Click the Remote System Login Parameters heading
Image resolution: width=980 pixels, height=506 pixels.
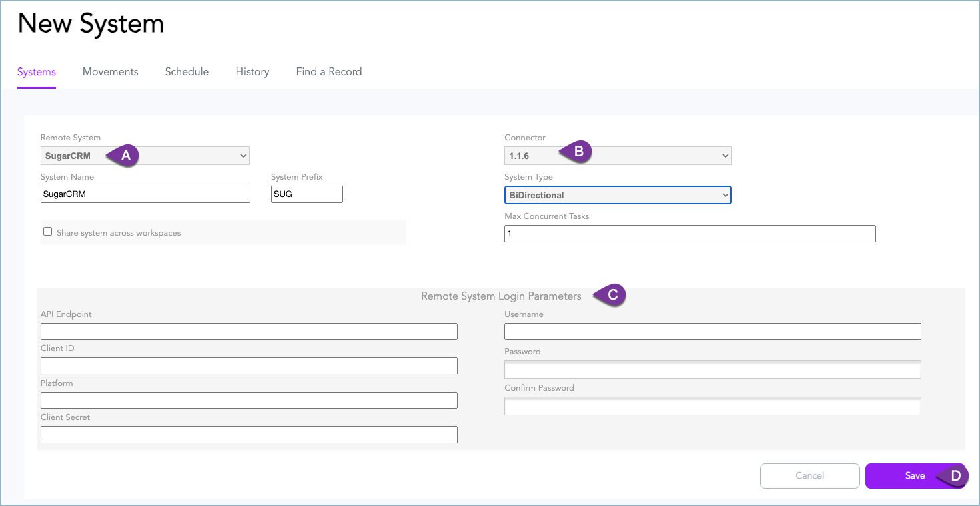(x=501, y=296)
